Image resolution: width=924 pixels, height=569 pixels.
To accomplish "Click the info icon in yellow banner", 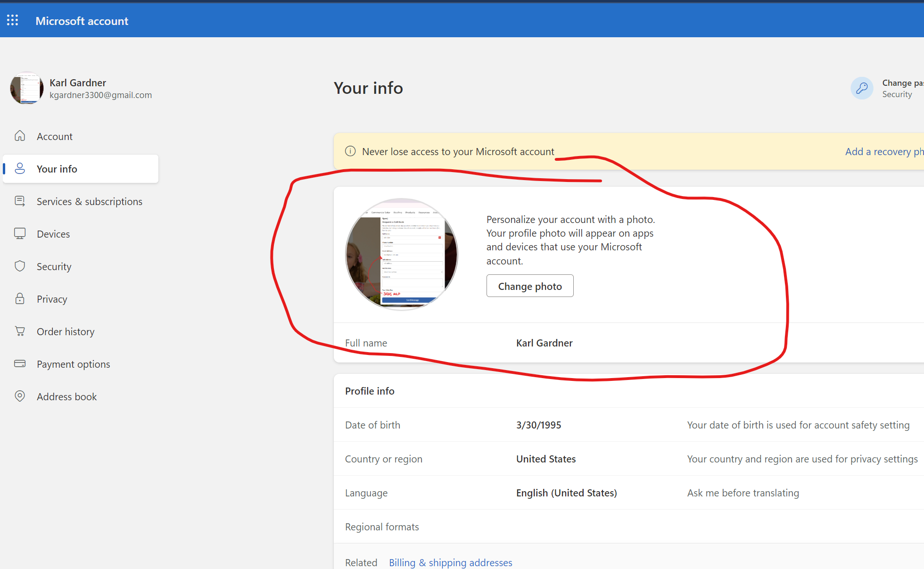I will pos(350,151).
